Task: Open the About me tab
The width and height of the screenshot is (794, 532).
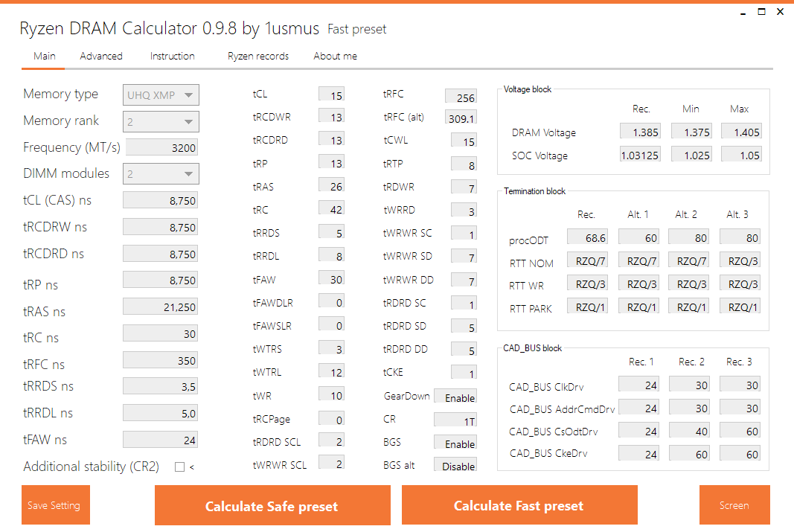Action: pos(335,56)
